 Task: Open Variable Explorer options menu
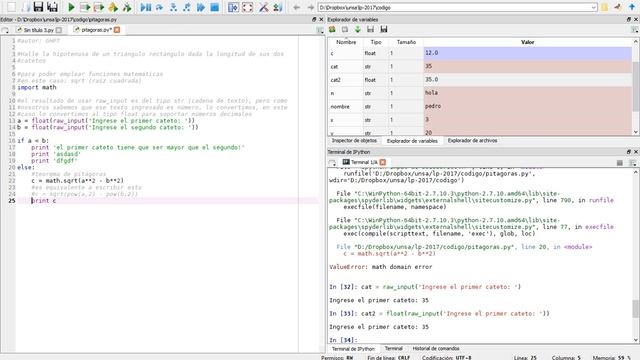point(634,30)
